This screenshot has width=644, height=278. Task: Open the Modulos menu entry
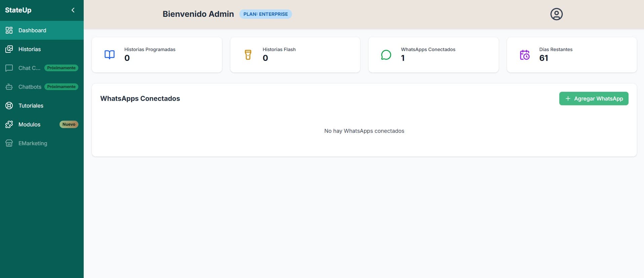[42, 124]
